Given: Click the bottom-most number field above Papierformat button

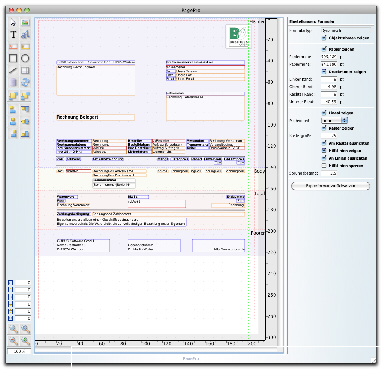Looking at the screenshot, I should [329, 173].
